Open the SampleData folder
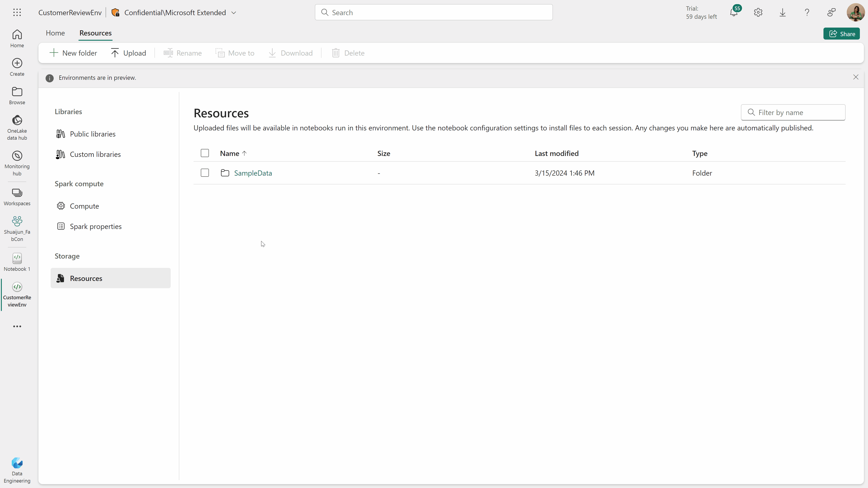The width and height of the screenshot is (868, 488). 253,173
